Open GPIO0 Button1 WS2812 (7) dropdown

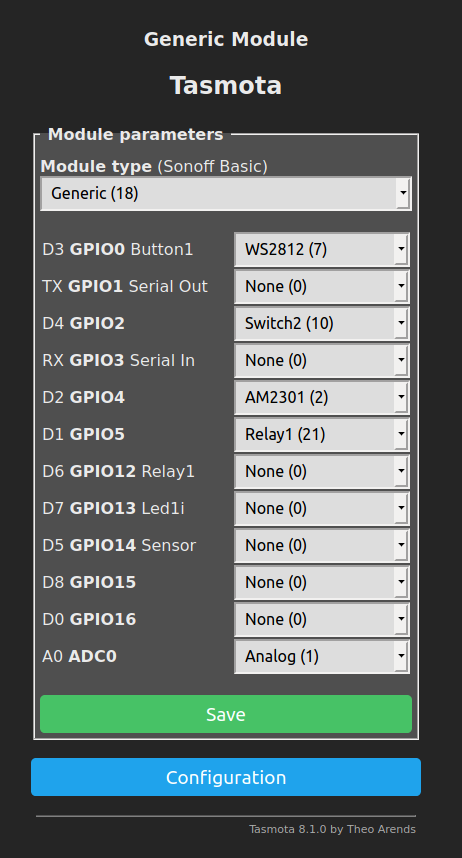pyautogui.click(x=322, y=250)
